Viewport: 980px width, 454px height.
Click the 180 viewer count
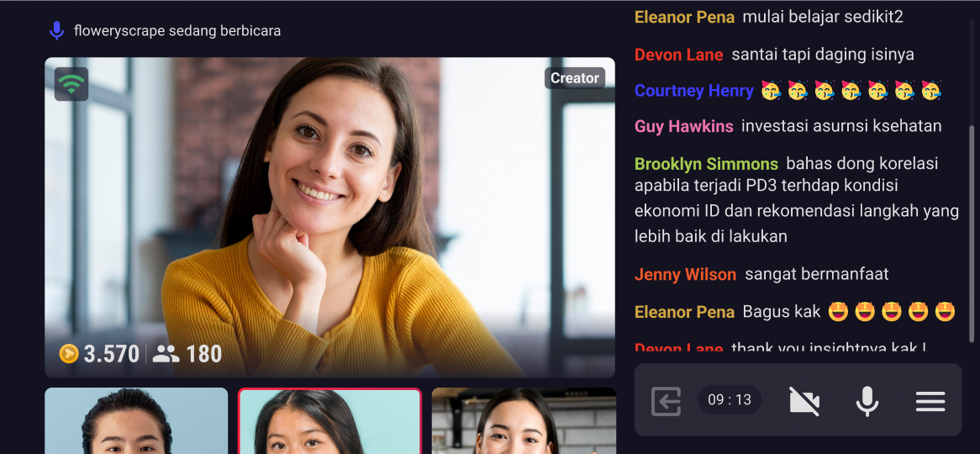203,355
